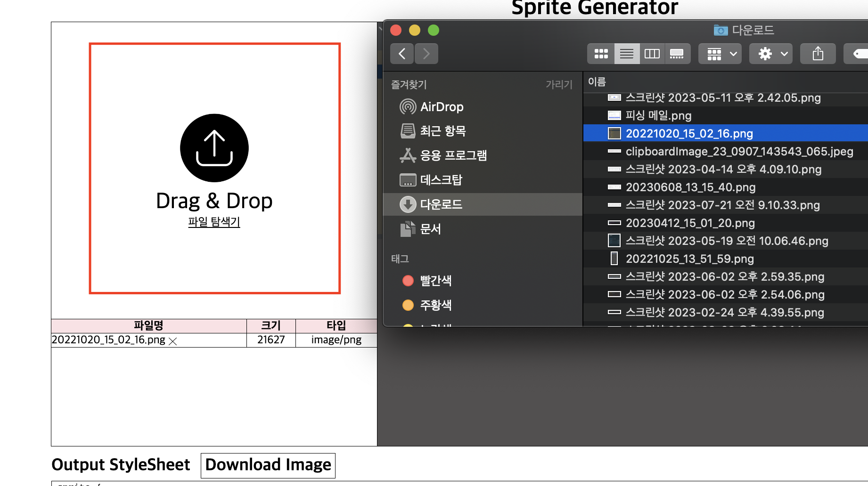Open the group-by dropdown in the toolbar
868x486 pixels.
point(720,53)
